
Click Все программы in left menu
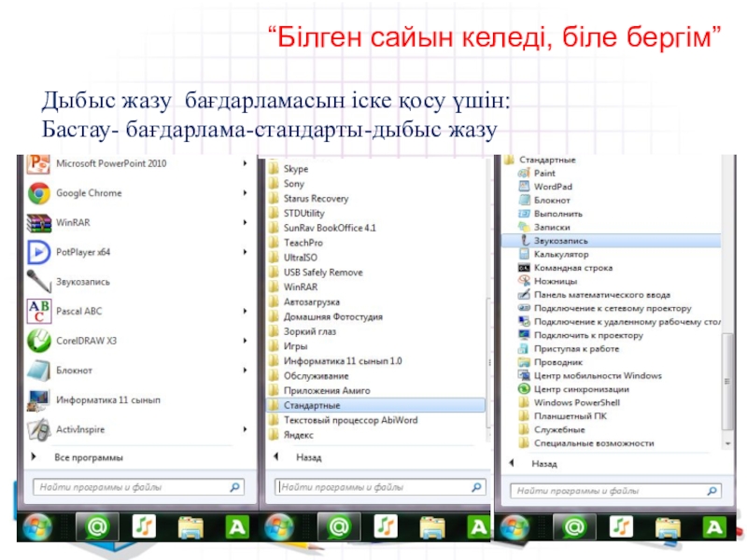pos(89,457)
